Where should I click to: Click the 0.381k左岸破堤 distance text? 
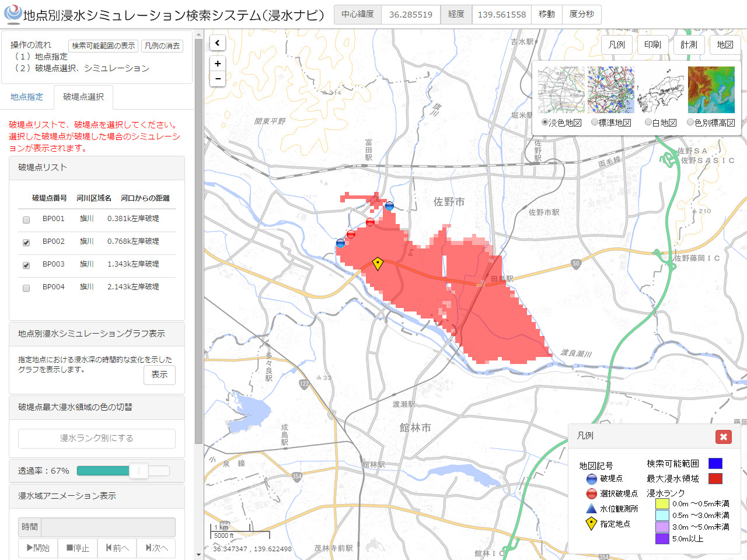click(x=133, y=219)
